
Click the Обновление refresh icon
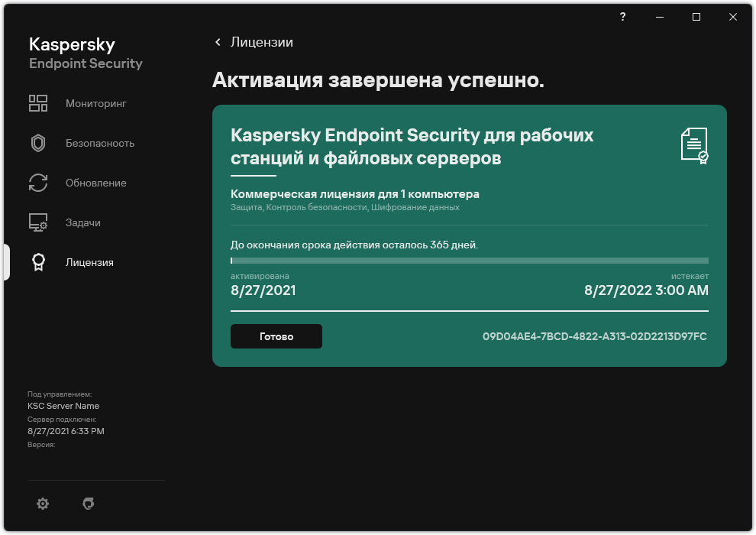coord(37,183)
